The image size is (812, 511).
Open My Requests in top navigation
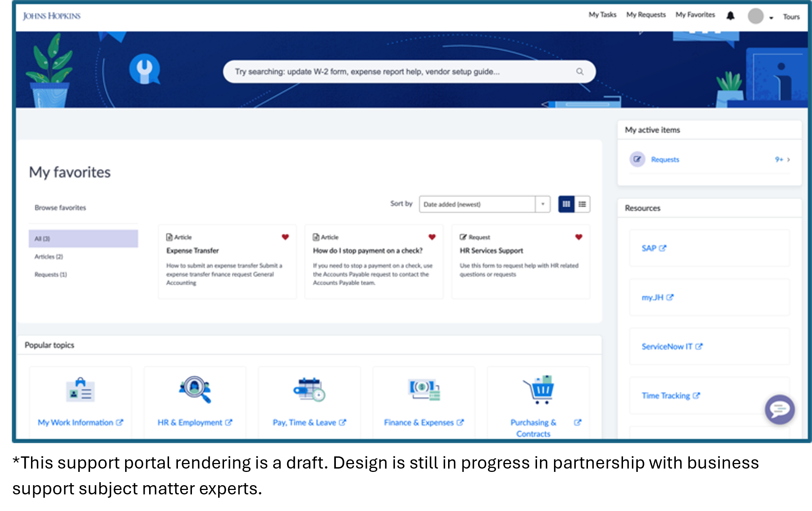coord(646,15)
